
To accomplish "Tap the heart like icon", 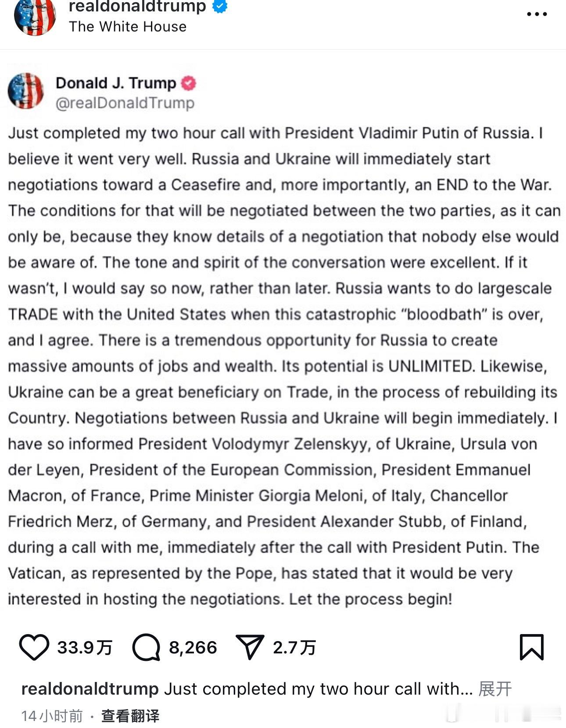I will (34, 647).
